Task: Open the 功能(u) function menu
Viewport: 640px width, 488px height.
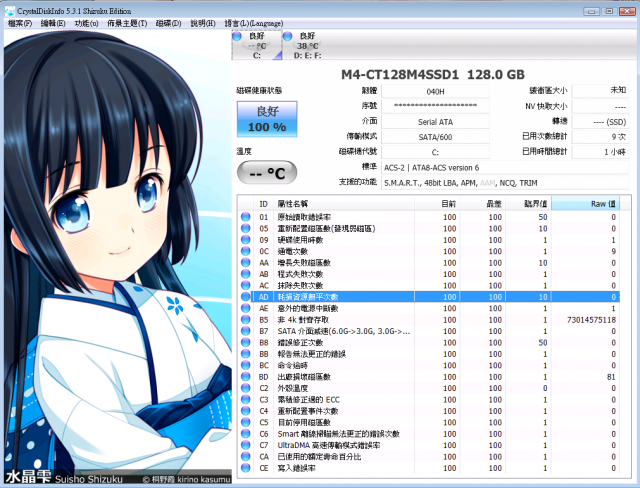Action: pos(87,24)
